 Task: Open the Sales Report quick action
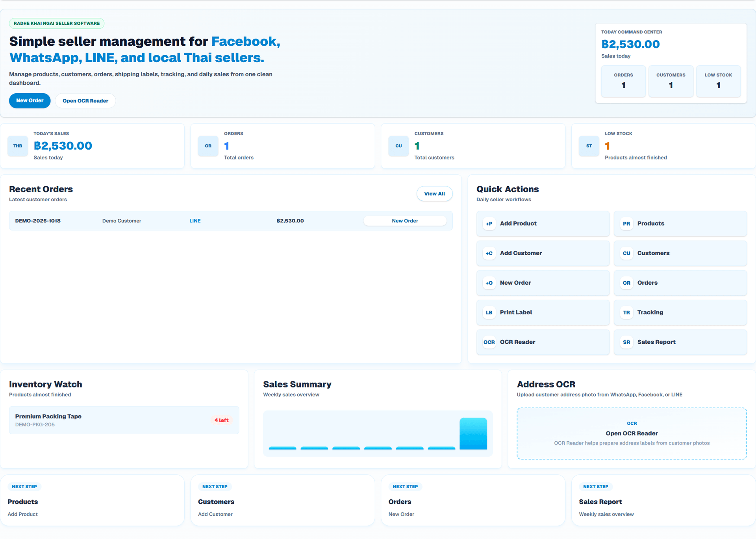pyautogui.click(x=680, y=342)
